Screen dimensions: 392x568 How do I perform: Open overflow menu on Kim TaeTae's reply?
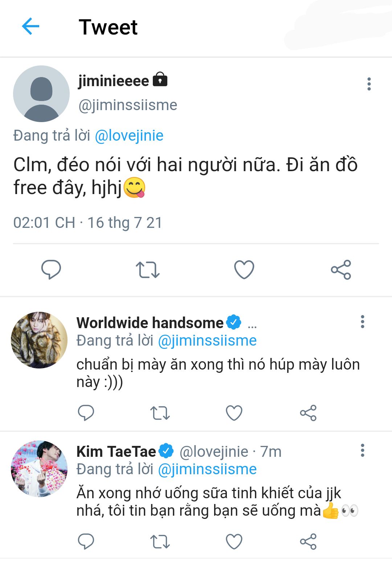click(x=362, y=450)
